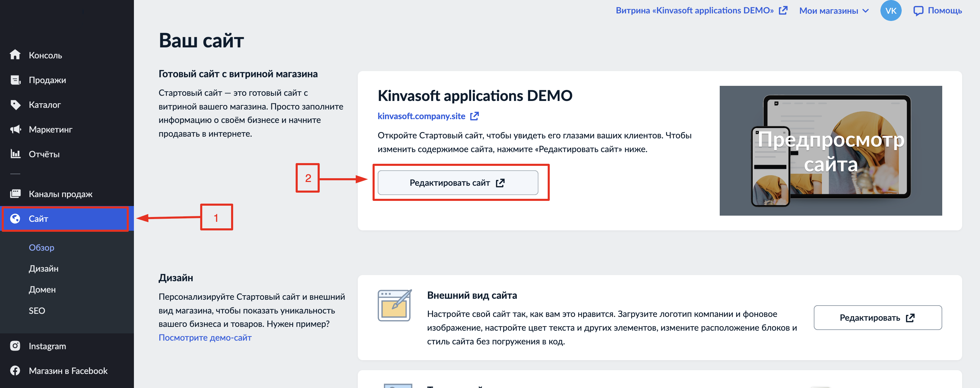980x388 pixels.
Task: Follow the Посмотрите демо-сайт link
Action: pos(205,338)
